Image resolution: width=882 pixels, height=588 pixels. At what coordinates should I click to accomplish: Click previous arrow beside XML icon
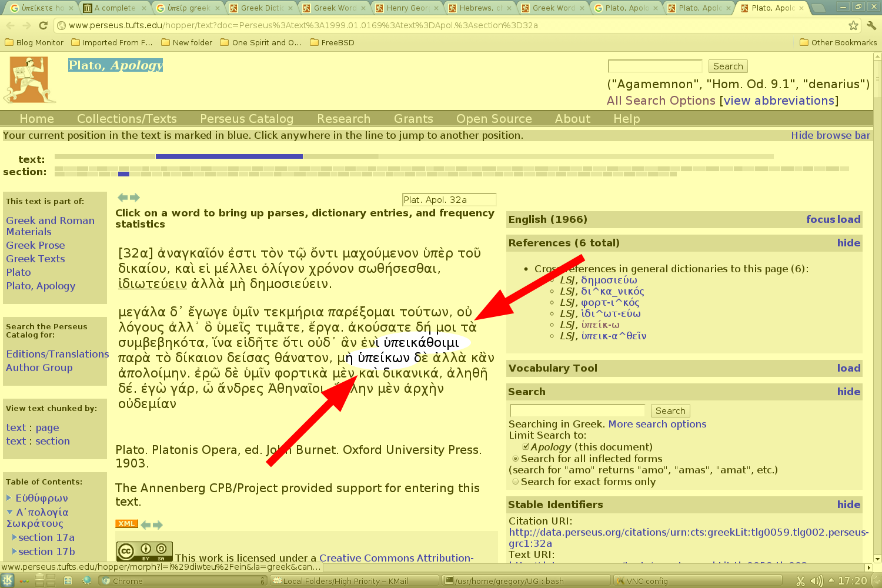pyautogui.click(x=146, y=524)
